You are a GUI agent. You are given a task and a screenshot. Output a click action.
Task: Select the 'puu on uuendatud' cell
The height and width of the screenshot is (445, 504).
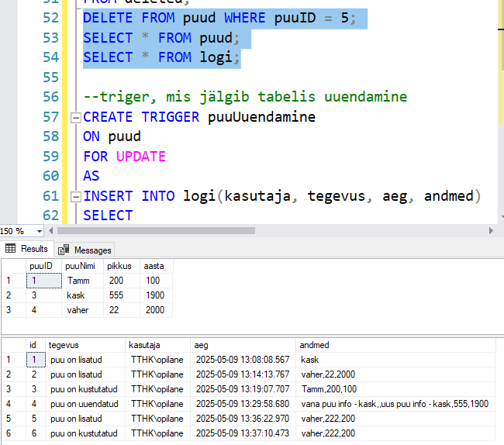[x=85, y=404]
